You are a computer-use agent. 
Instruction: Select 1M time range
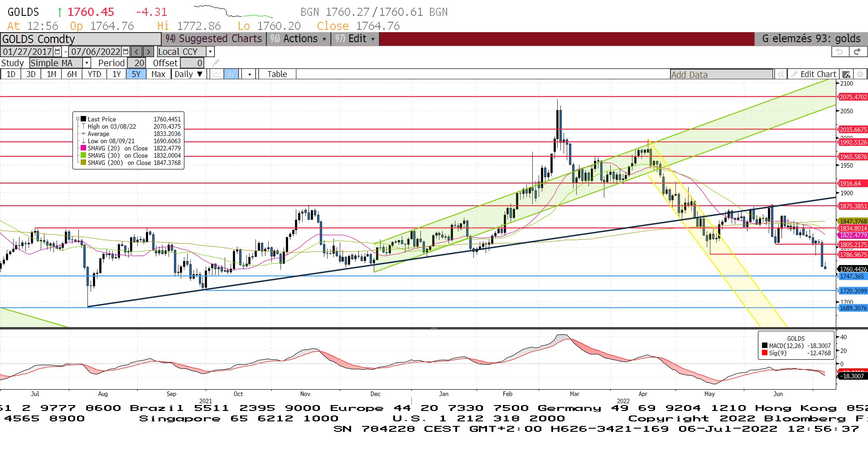pos(52,74)
